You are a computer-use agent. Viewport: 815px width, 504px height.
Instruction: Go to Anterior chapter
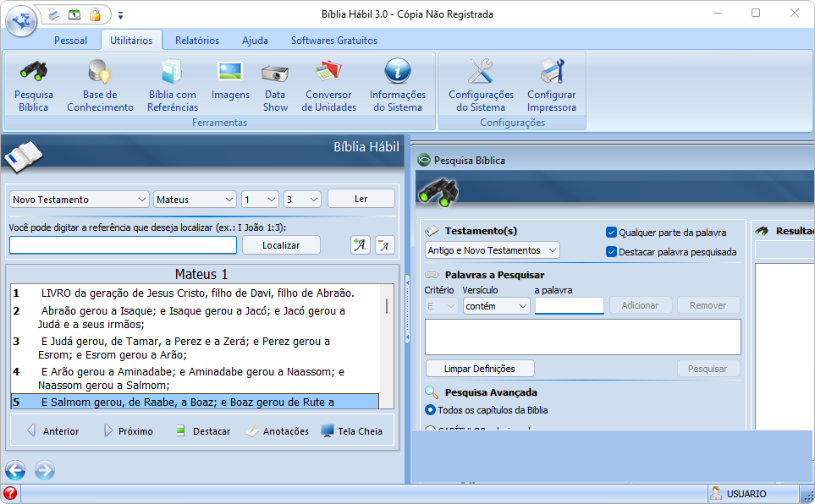53,430
